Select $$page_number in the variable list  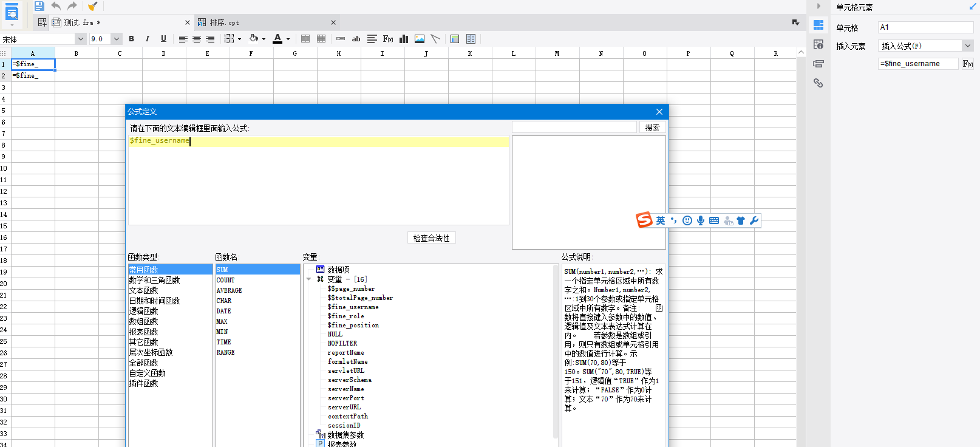click(352, 288)
